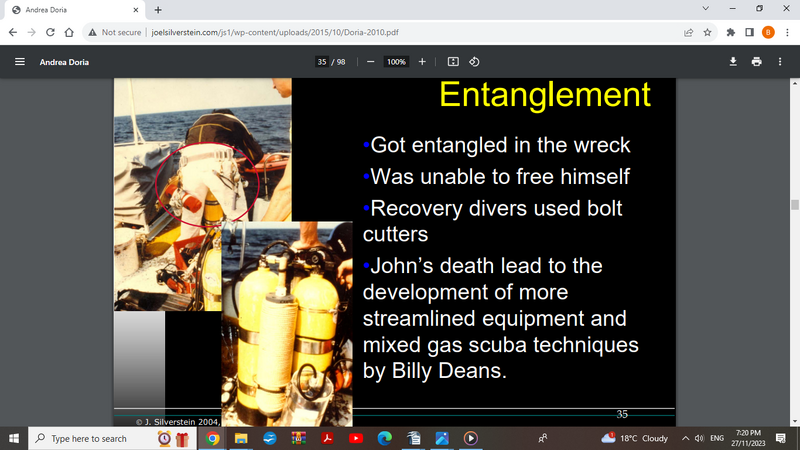Open the PDF sidebar hamburger menu

coord(19,62)
